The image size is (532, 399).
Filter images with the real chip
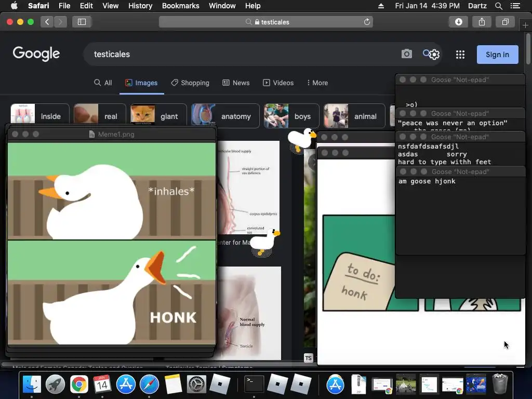pyautogui.click(x=100, y=116)
